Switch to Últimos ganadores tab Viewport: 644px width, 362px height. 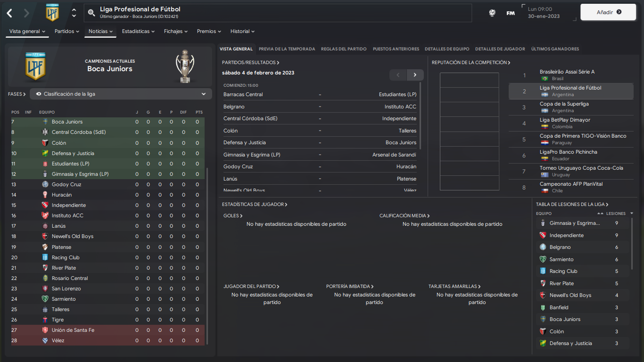pos(555,49)
